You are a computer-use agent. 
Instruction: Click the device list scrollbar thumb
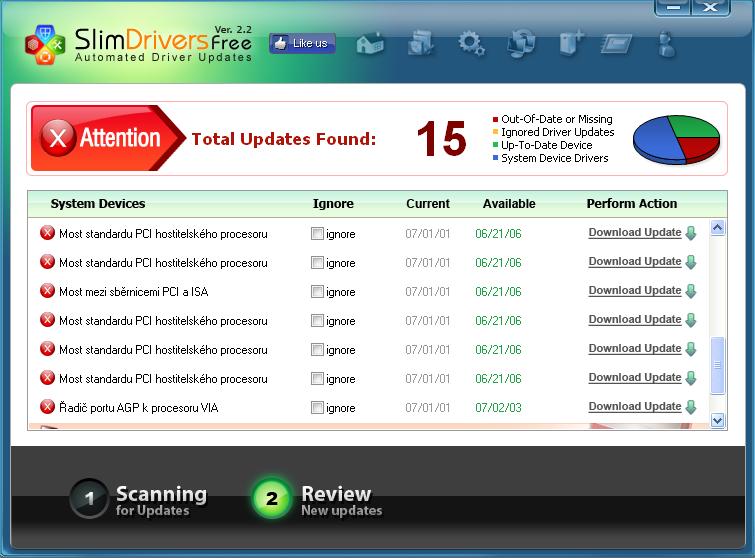click(x=717, y=365)
